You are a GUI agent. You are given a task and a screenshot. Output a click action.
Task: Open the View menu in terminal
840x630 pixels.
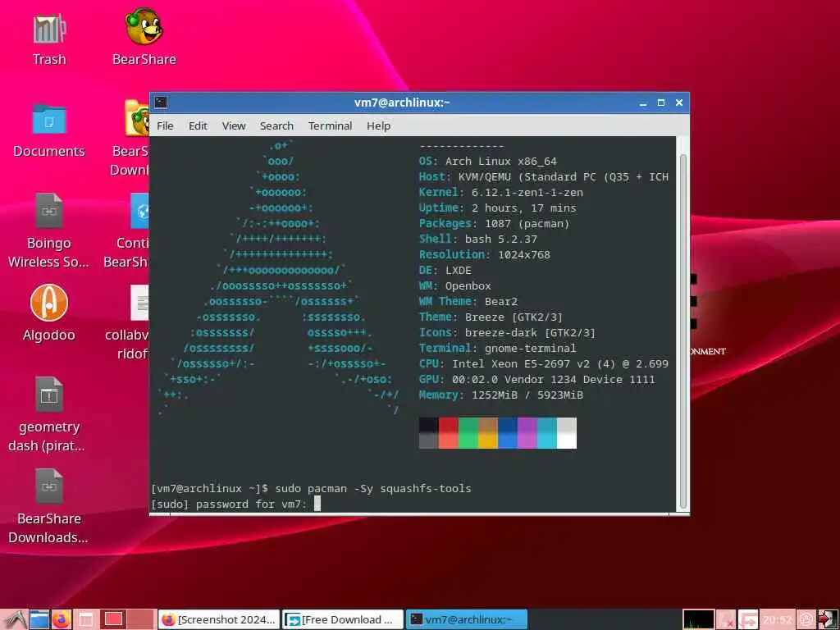pos(234,126)
